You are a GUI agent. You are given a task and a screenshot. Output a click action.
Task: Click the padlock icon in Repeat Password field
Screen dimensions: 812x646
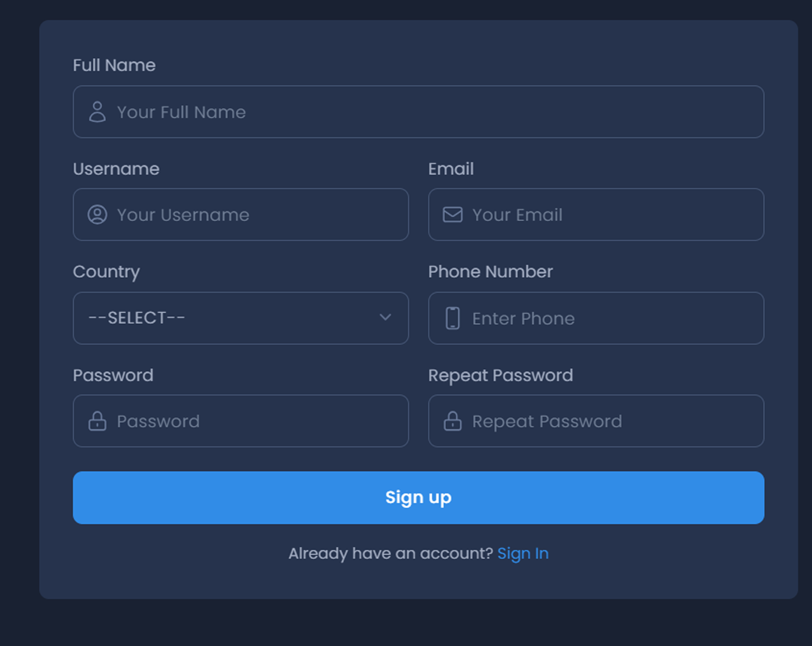coord(452,421)
